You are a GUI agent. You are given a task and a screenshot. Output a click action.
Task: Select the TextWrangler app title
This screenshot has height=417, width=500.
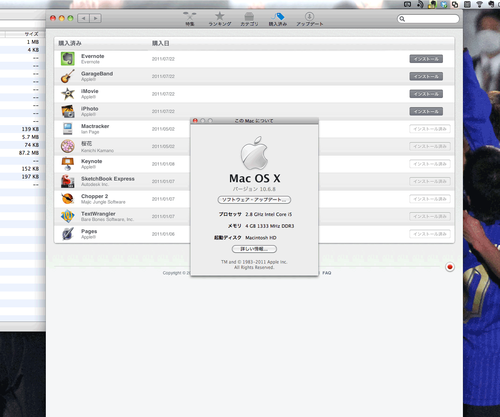pyautogui.click(x=98, y=214)
